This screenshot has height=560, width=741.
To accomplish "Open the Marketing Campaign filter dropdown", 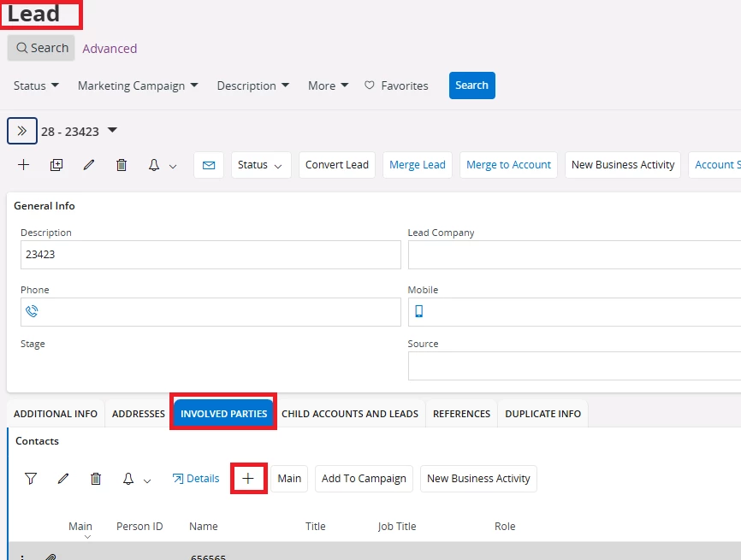I will (x=138, y=85).
